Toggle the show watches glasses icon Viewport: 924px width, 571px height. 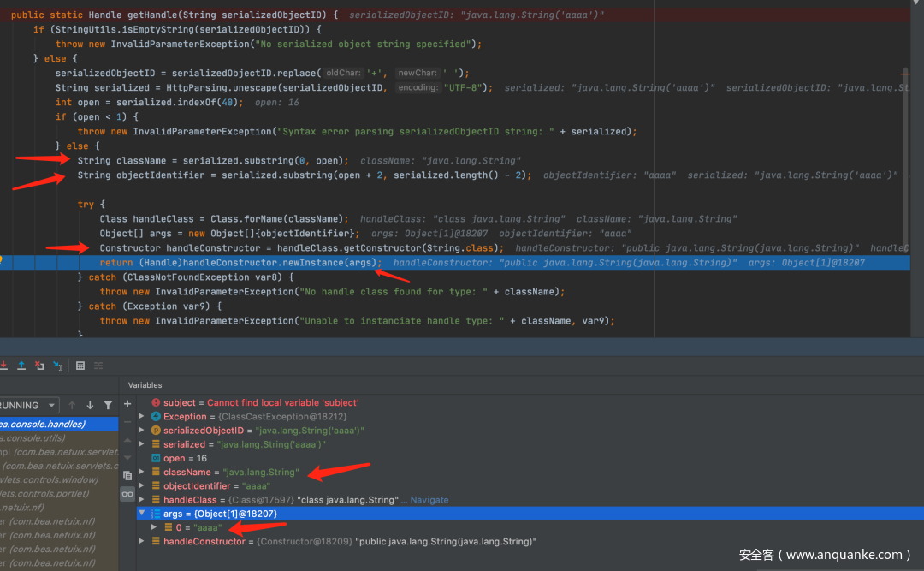tap(127, 494)
